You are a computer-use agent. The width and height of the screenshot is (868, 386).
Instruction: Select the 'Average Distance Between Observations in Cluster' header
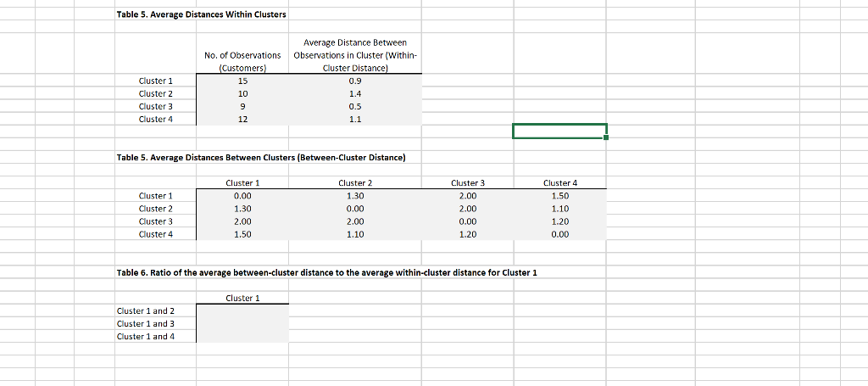355,55
